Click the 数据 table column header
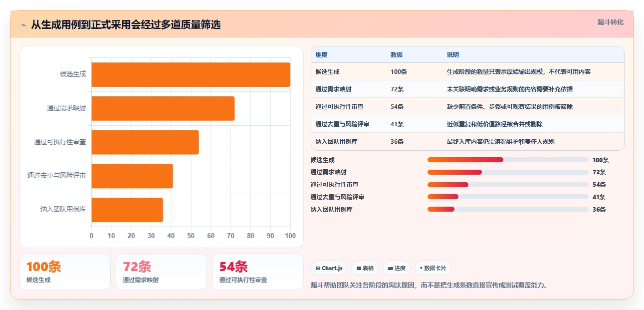This screenshot has height=310, width=644. pos(397,54)
